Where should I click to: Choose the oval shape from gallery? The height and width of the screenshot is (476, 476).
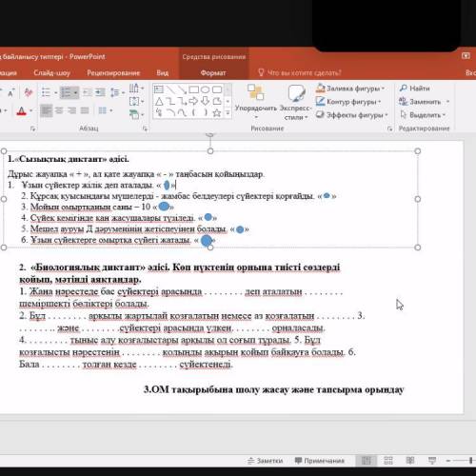pyautogui.click(x=206, y=89)
